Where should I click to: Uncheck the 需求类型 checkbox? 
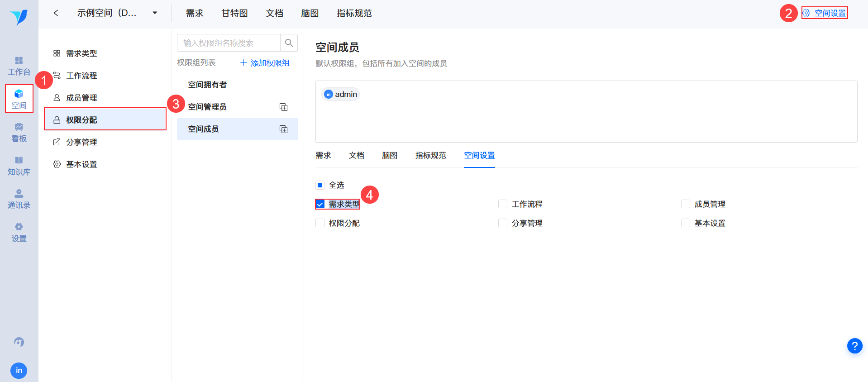(320, 204)
